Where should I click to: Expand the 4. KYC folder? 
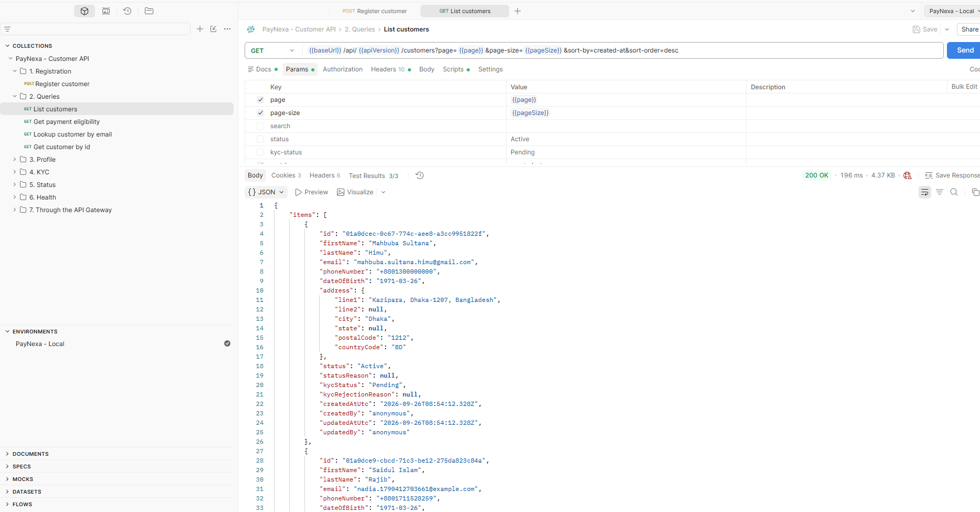pyautogui.click(x=15, y=172)
